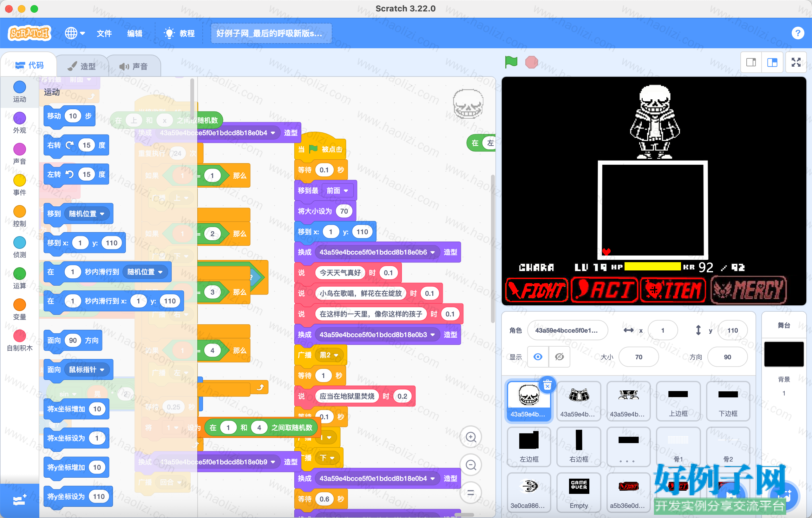Select the 声音 sound block category
The image size is (812, 518).
[20, 154]
